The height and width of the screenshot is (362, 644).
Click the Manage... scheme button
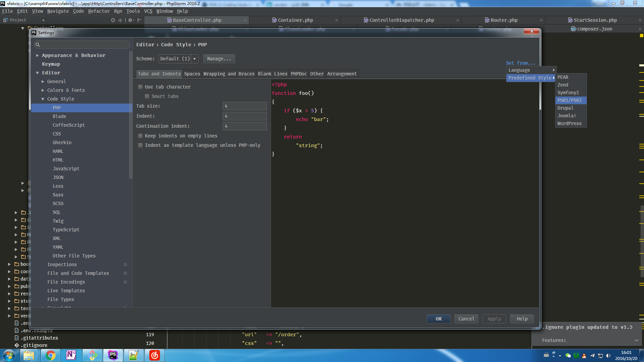(x=219, y=59)
